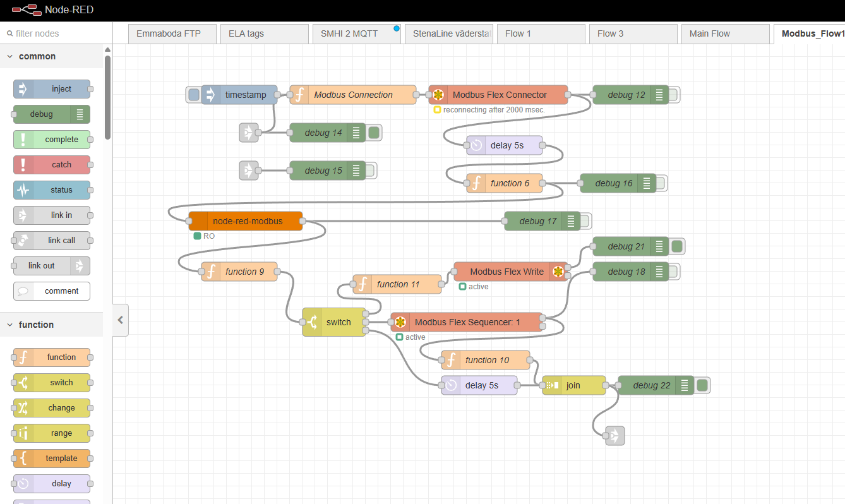Select the node-red-modbus subflow node
The image size is (845, 504).
(x=246, y=221)
